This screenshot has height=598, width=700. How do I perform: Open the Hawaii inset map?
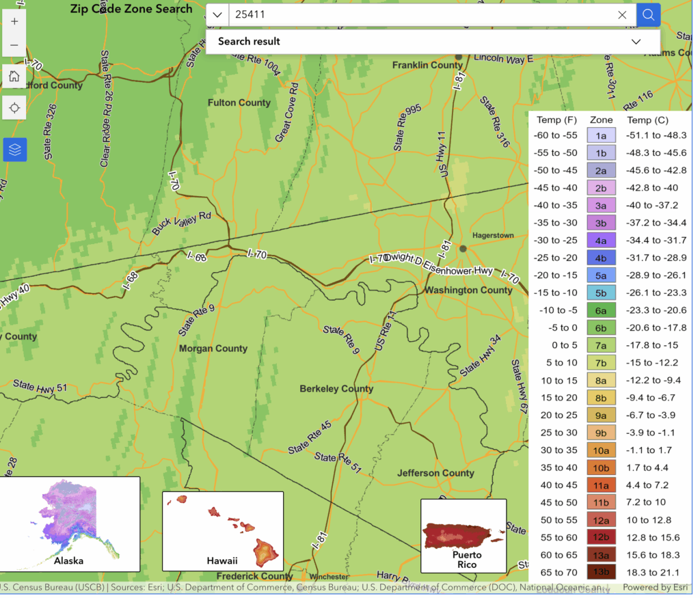click(x=222, y=530)
